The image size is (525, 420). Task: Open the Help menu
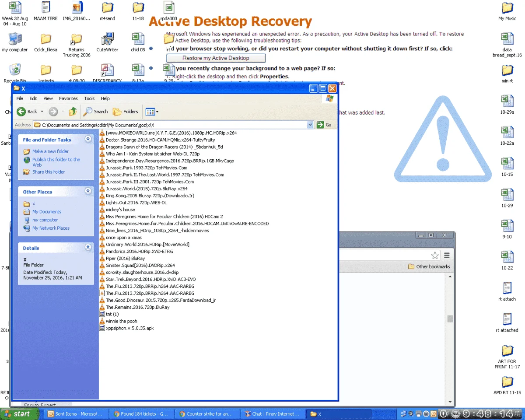coord(105,98)
